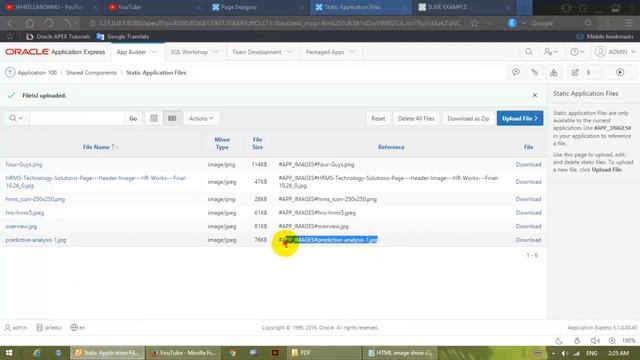Viewport: 640px width, 360px height.
Task: Click Delete All Files
Action: coord(416,118)
